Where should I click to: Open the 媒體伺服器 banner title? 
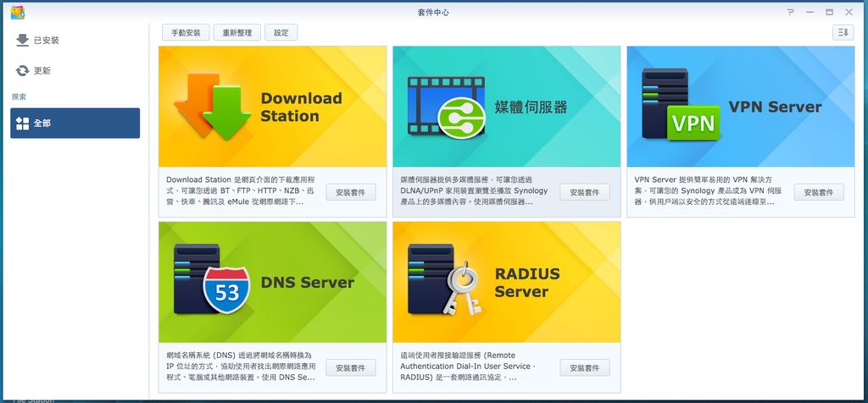point(531,108)
